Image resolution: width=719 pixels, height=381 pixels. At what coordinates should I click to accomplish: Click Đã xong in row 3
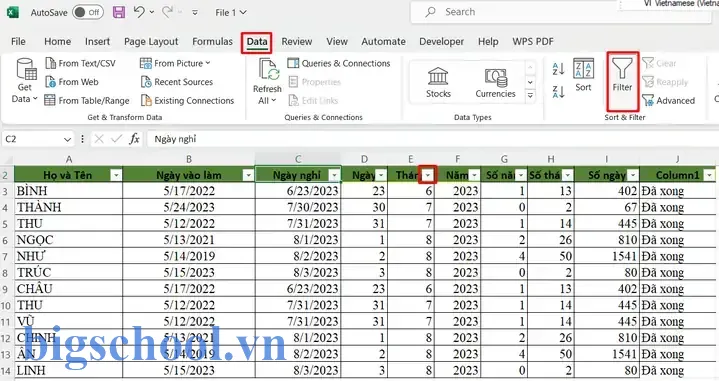pyautogui.click(x=677, y=191)
